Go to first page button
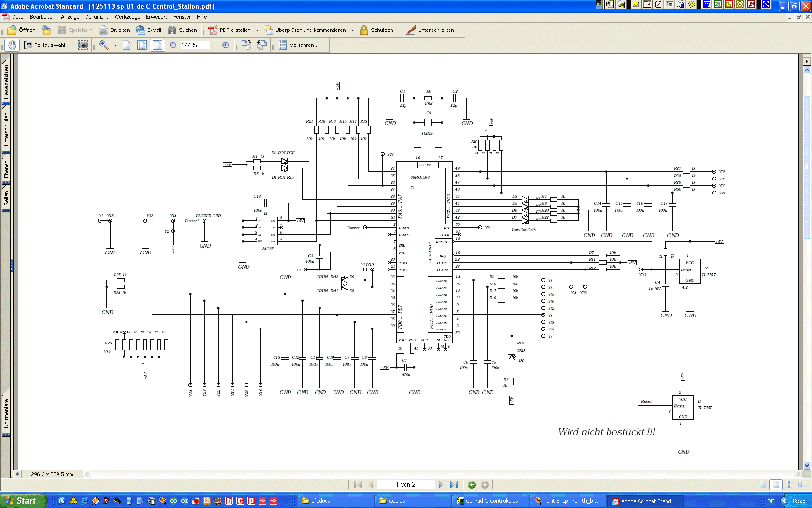812x508 pixels. [x=358, y=485]
